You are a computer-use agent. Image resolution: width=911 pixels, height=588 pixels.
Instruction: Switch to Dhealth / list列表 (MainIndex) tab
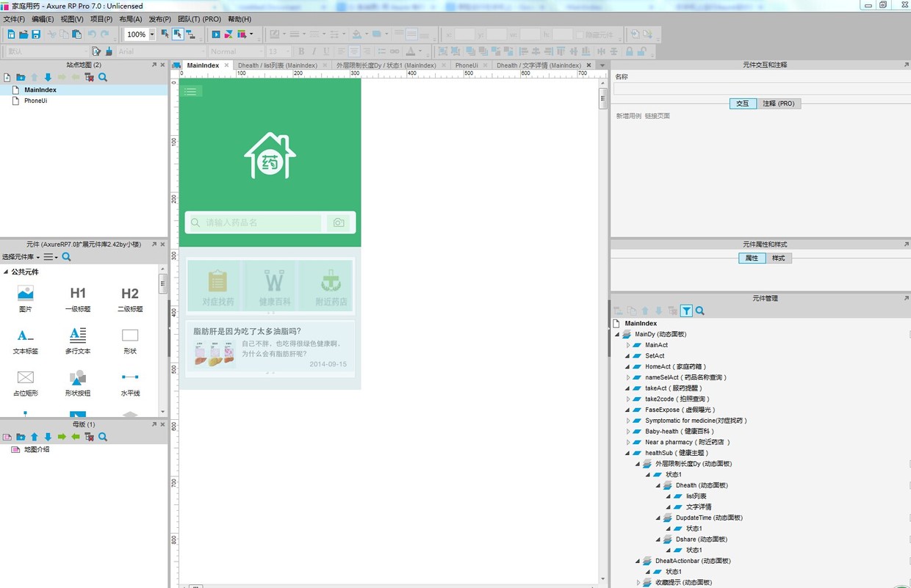(278, 65)
